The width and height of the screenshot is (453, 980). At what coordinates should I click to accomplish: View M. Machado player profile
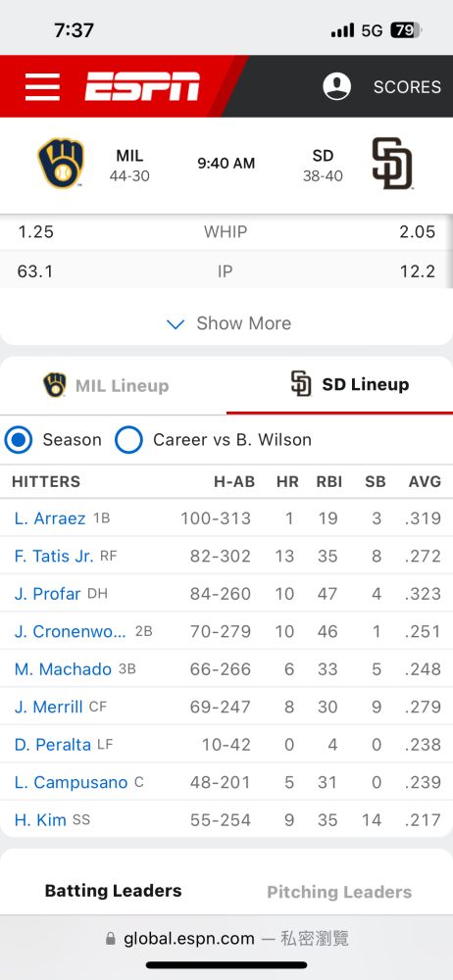coord(63,669)
